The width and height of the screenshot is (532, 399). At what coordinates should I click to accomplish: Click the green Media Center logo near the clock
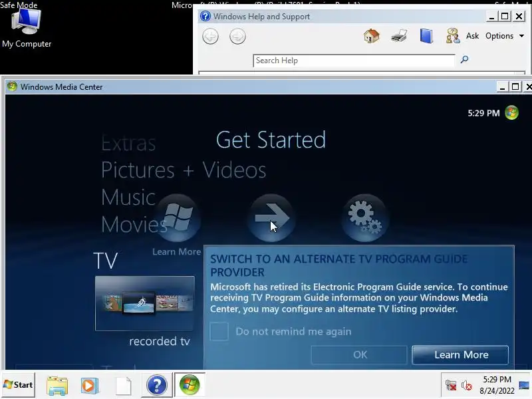(511, 112)
